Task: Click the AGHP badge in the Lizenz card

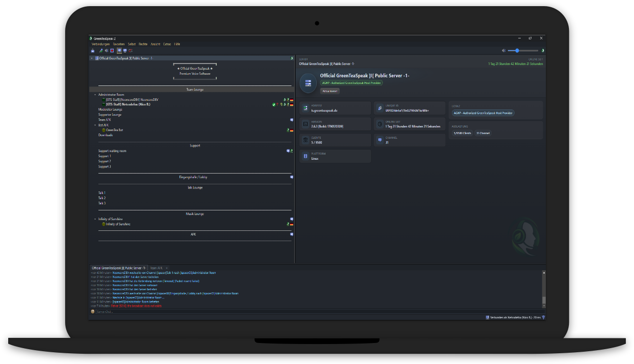Action: pos(483,113)
